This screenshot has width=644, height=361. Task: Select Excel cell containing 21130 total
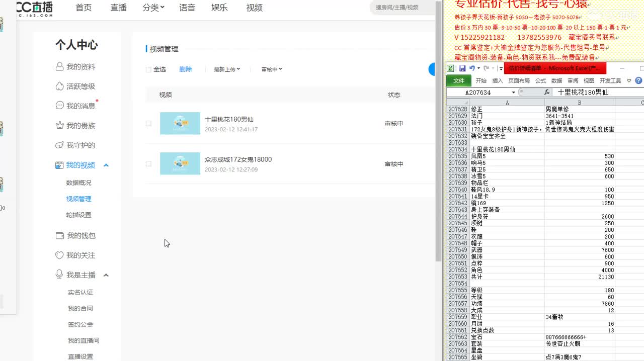pos(580,277)
